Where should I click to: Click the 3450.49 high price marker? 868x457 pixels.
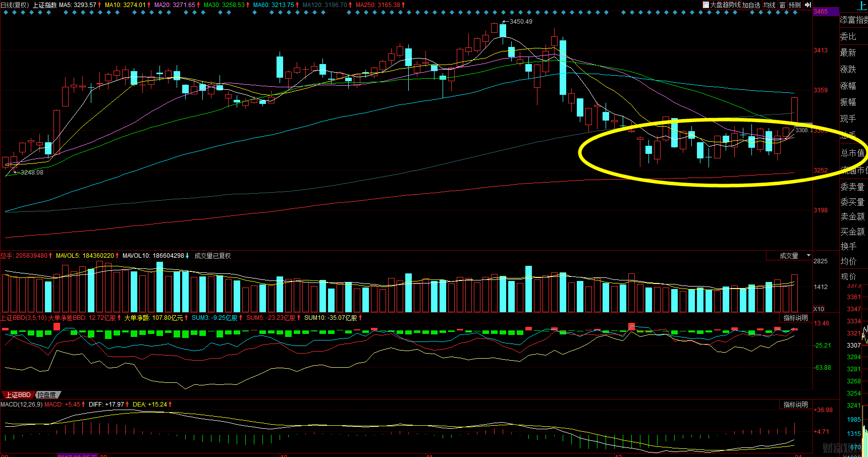(x=521, y=22)
